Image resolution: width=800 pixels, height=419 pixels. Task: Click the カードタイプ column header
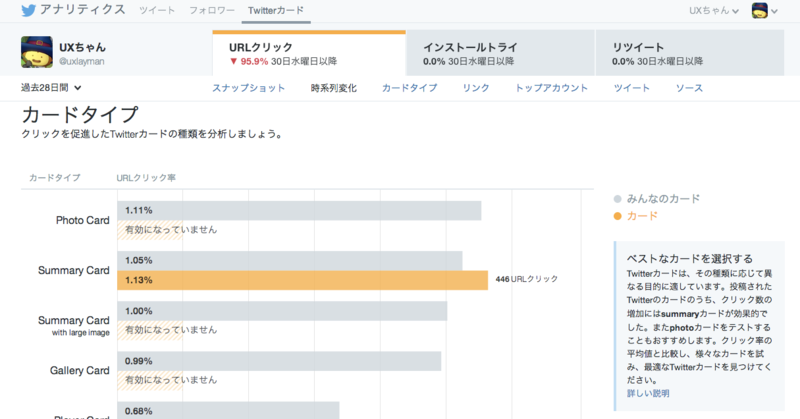55,178
